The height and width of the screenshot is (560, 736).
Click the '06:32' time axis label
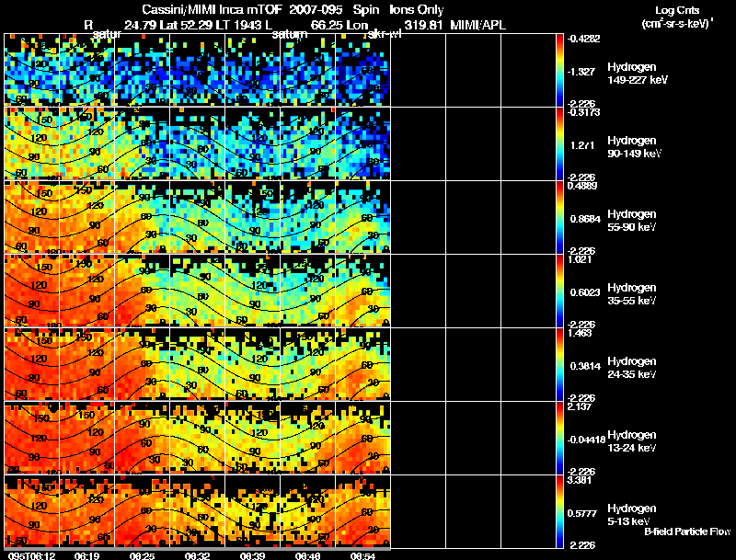197,555
